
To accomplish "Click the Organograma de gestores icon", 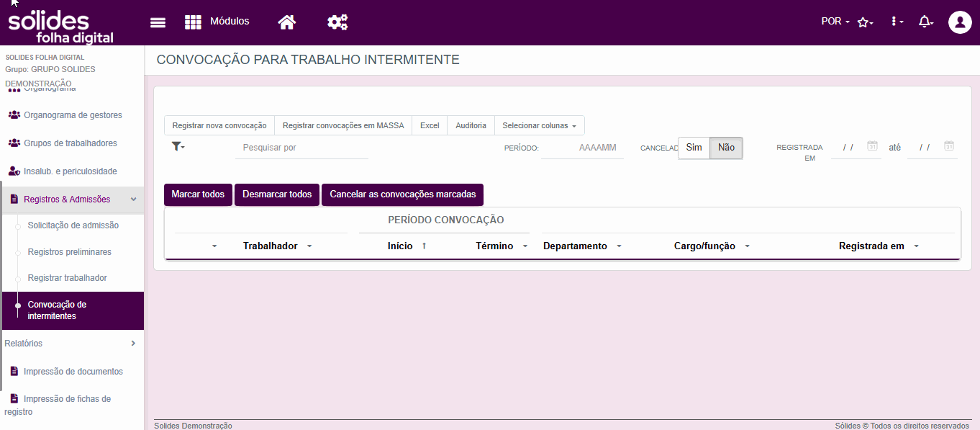I will pyautogui.click(x=14, y=115).
